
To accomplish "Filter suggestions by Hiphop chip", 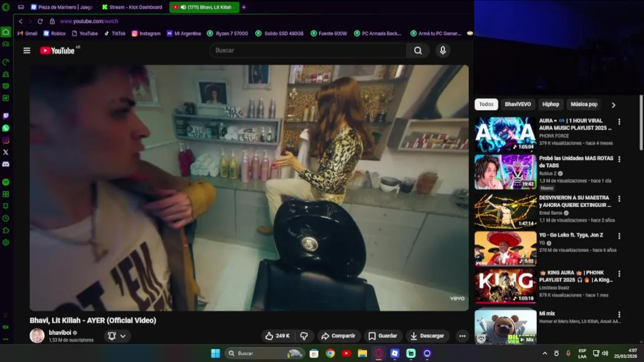I will click(550, 104).
